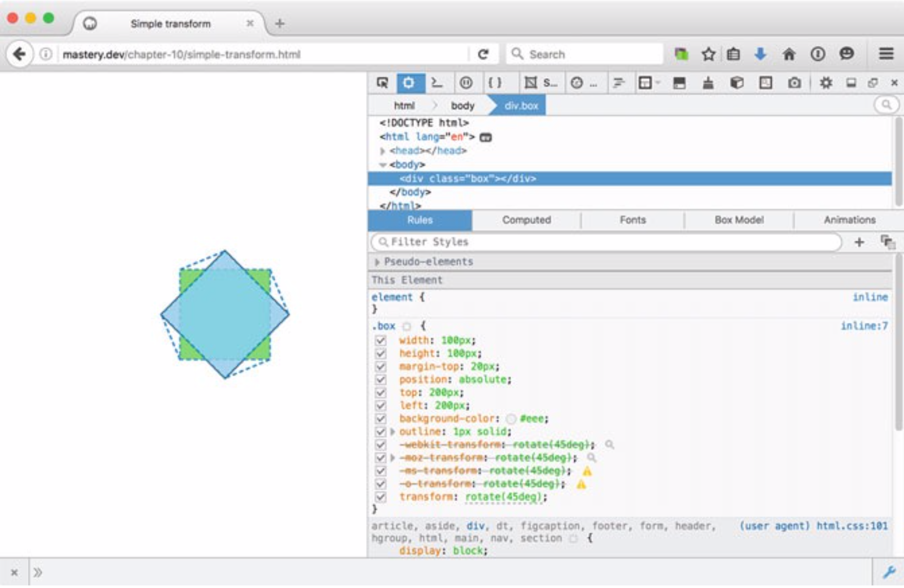The width and height of the screenshot is (904, 588).
Task: Open the bookmarks list clipboard icon
Action: coord(733,54)
